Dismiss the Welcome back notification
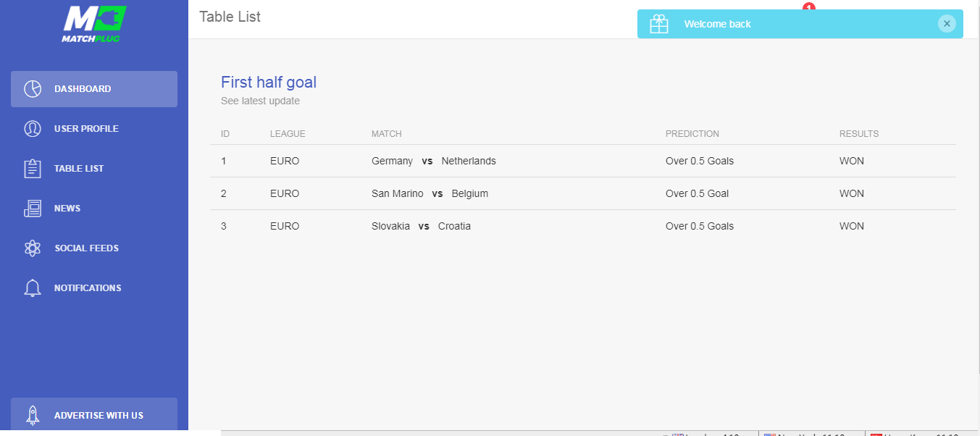This screenshot has width=980, height=436. click(x=947, y=24)
